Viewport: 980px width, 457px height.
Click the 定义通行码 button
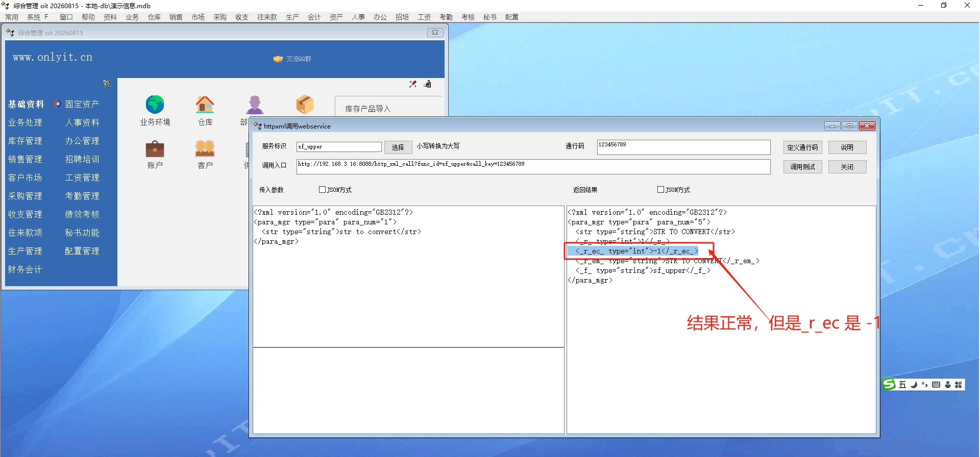click(802, 147)
